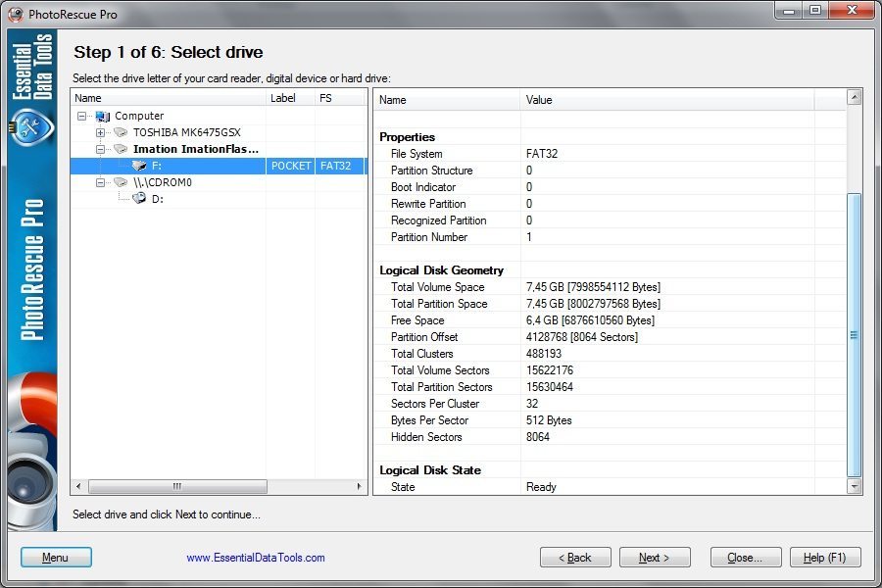882x588 pixels.
Task: Click the Imation flash drive icon
Action: 121,149
